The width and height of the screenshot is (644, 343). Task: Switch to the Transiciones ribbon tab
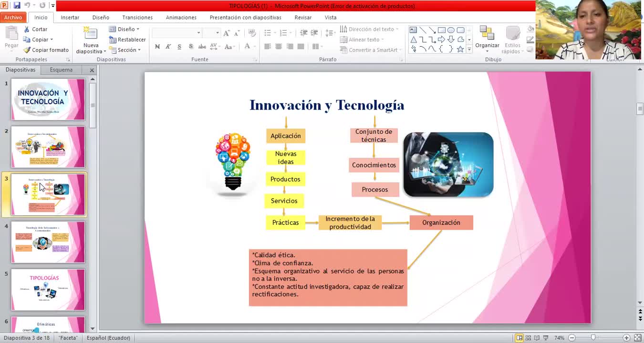pyautogui.click(x=137, y=18)
